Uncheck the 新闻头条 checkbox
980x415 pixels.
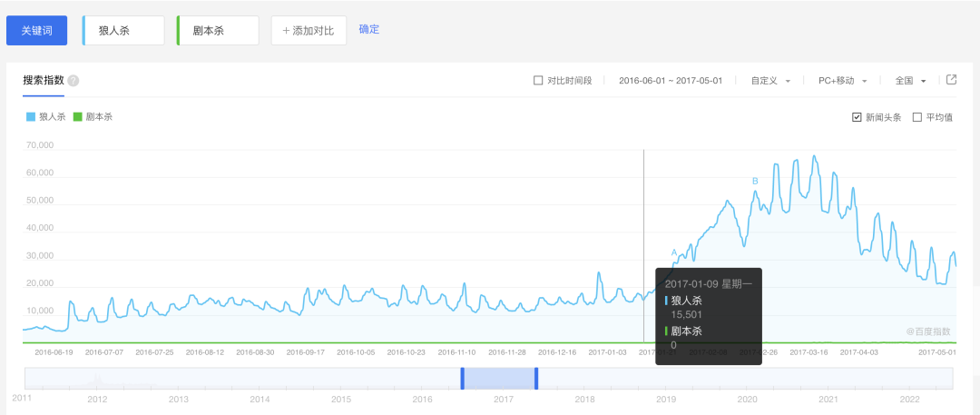tap(857, 117)
